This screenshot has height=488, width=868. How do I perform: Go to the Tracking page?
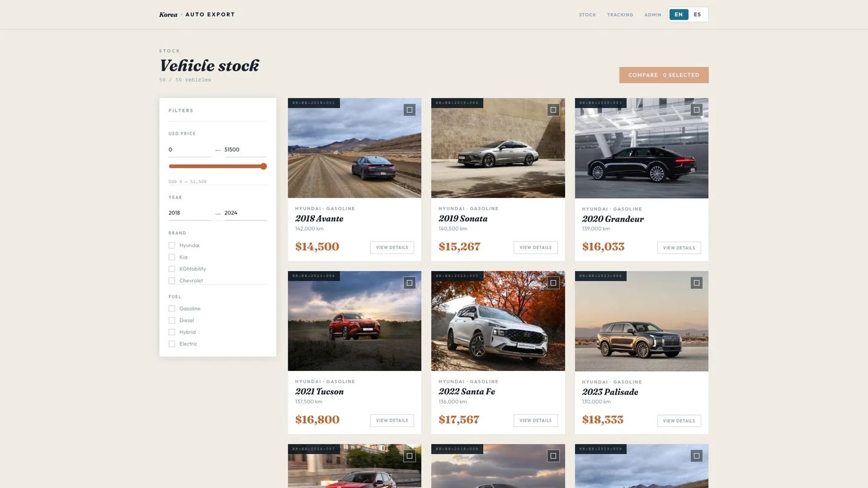pos(620,14)
